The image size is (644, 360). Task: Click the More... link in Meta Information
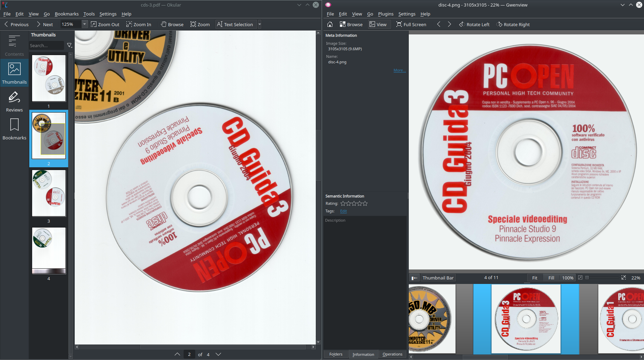pos(399,70)
